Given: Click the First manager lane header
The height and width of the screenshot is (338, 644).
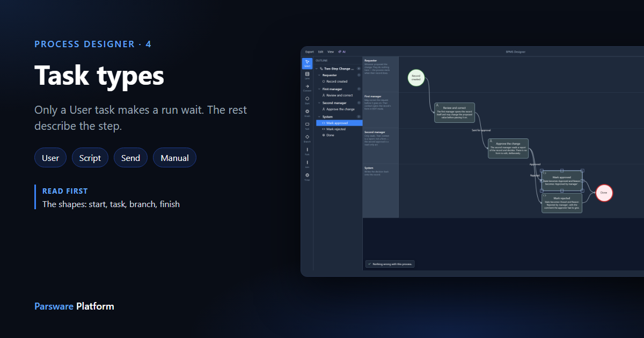Looking at the screenshot, I should [380, 110].
